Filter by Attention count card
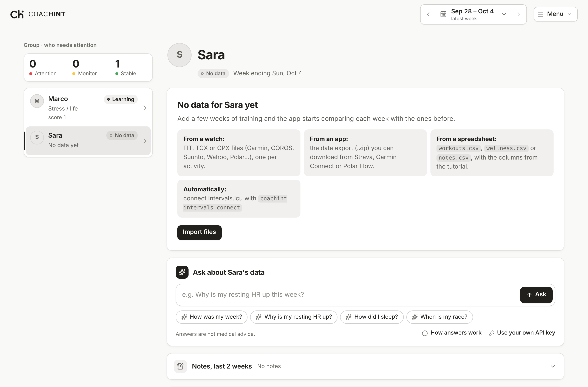This screenshot has width=588, height=387. coord(45,67)
